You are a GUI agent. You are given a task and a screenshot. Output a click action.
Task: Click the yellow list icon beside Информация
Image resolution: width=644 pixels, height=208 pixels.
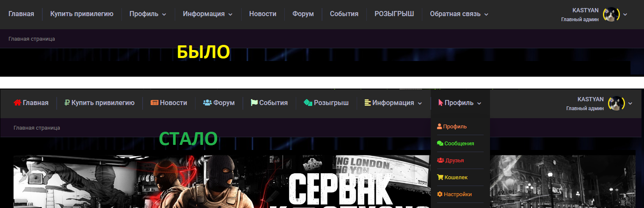(x=368, y=103)
